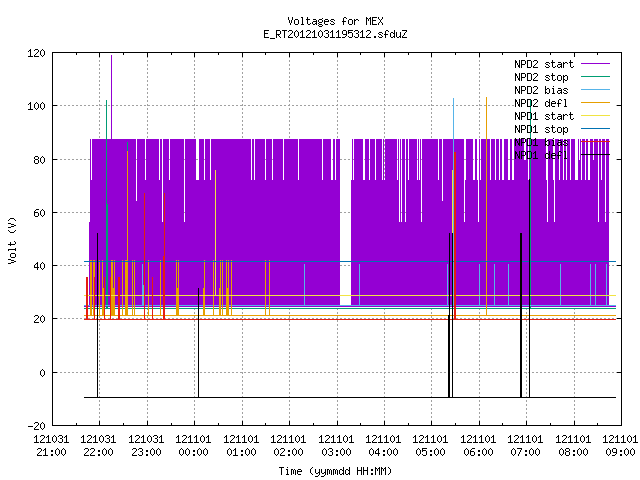
Task: Click the 60 y-axis tick label
Action: coord(40,213)
